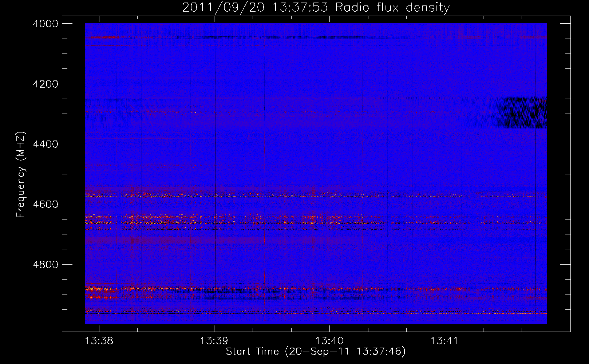Click the 4400 frequency axis label
Screen dimensions: 589x364
click(46, 144)
